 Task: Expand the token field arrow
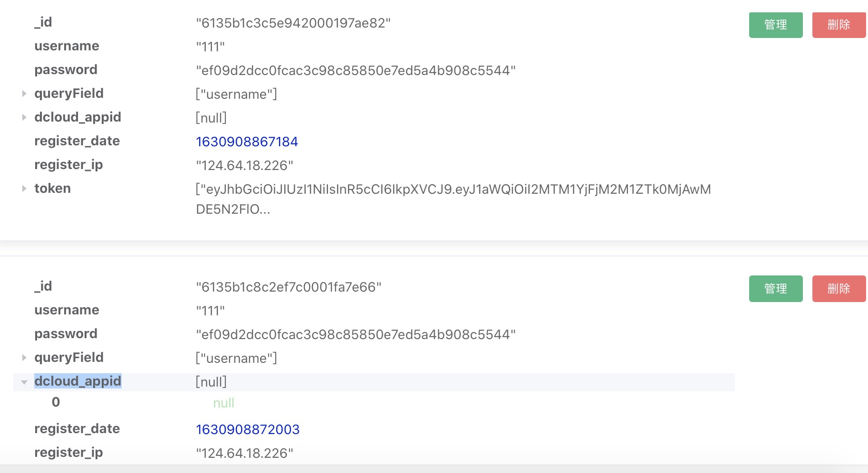tap(24, 189)
